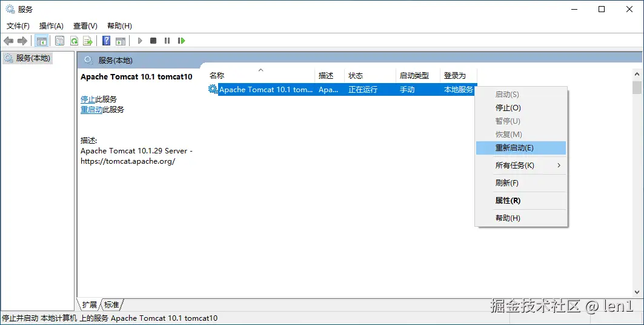This screenshot has width=644, height=325.
Task: Click the Forward arrow toolbar icon
Action: pyautogui.click(x=22, y=41)
